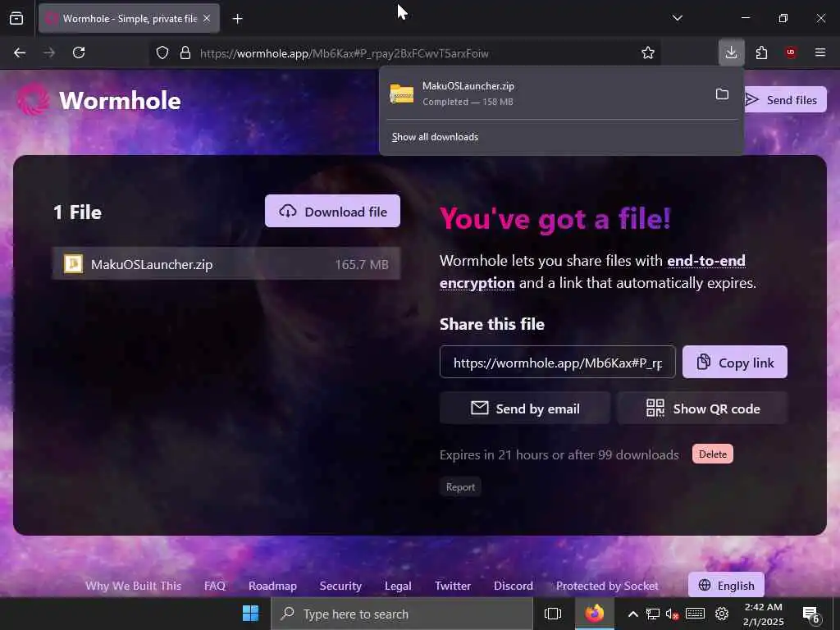Bookmark this page with the star
The image size is (840, 630).
coord(648,52)
